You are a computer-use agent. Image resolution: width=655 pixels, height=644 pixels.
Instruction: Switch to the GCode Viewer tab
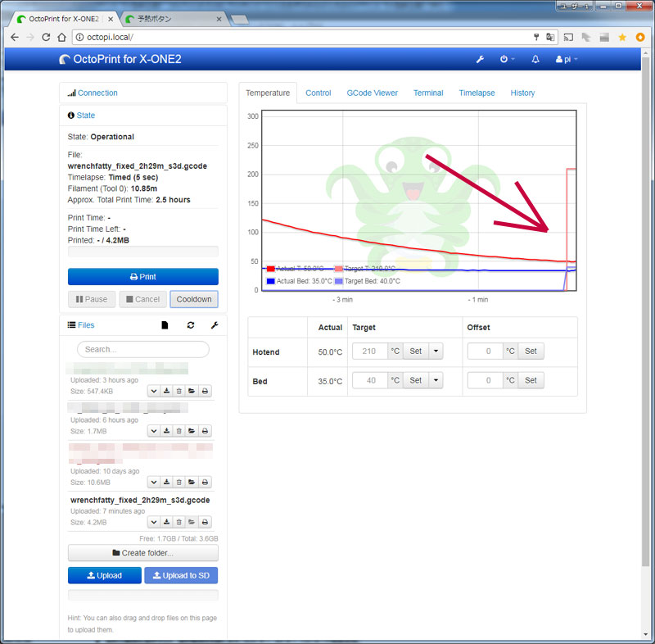[x=373, y=93]
